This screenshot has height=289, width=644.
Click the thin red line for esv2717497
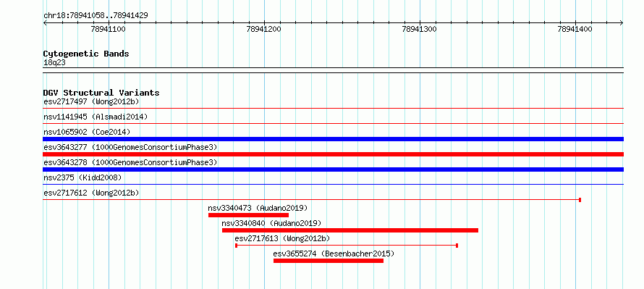click(333, 108)
